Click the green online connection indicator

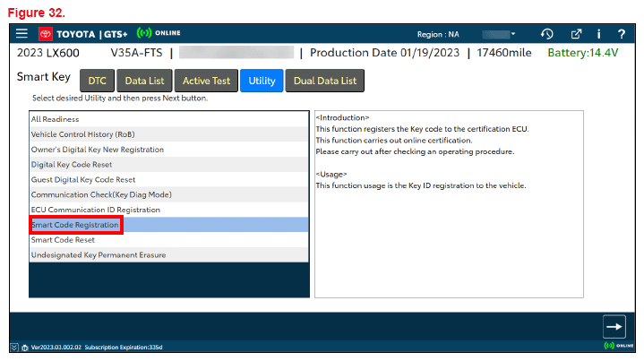159,33
